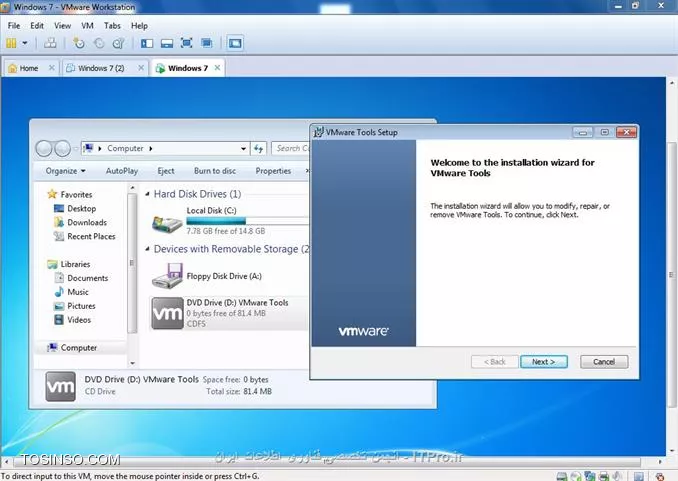Click Send Ctrl+Alt+Del toolbar icon
Image resolution: width=678 pixels, height=481 pixels.
tap(50, 43)
